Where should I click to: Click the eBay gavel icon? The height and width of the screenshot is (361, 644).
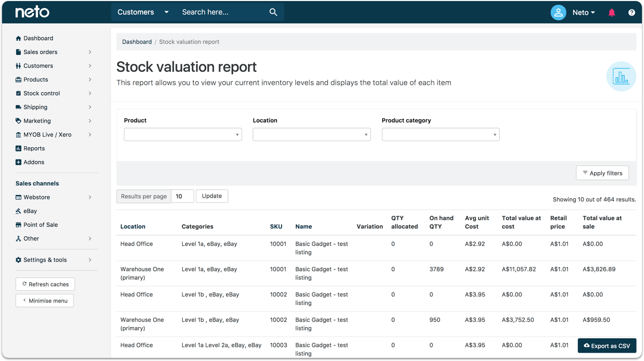pos(18,211)
